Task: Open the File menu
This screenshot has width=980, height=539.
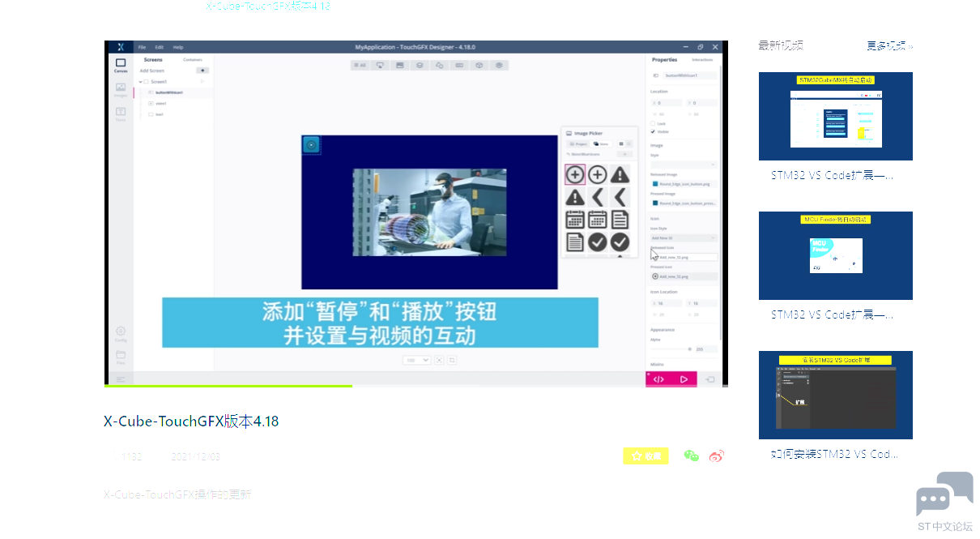Action: (142, 47)
